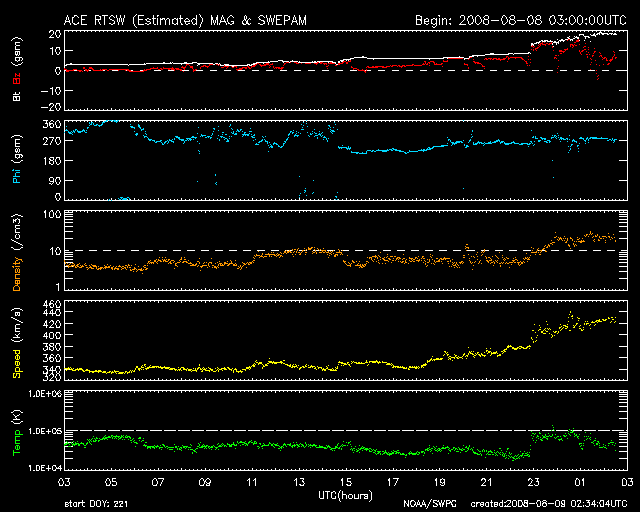This screenshot has width=640, height=512.
Task: Click the "(gsm)" unit on Phi axis label
Action: pos(17,148)
